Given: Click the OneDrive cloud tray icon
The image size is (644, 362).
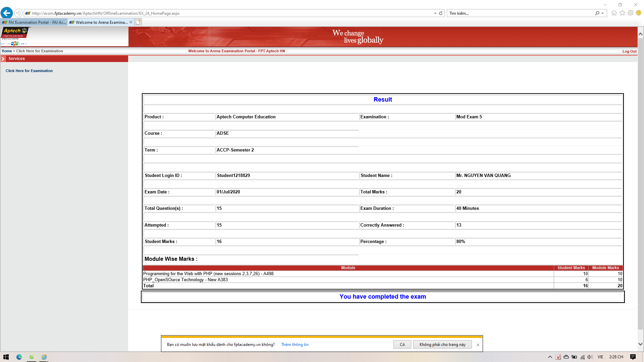Looking at the screenshot, I should pyautogui.click(x=566, y=357).
